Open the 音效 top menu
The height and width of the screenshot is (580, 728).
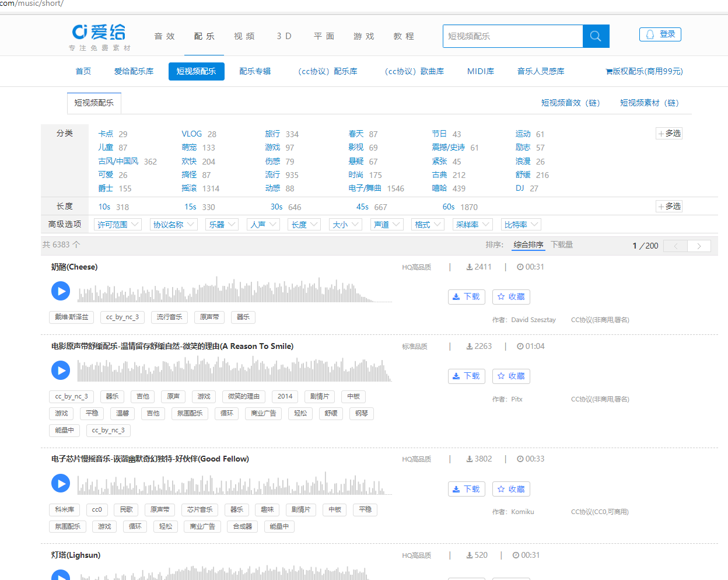coord(164,36)
